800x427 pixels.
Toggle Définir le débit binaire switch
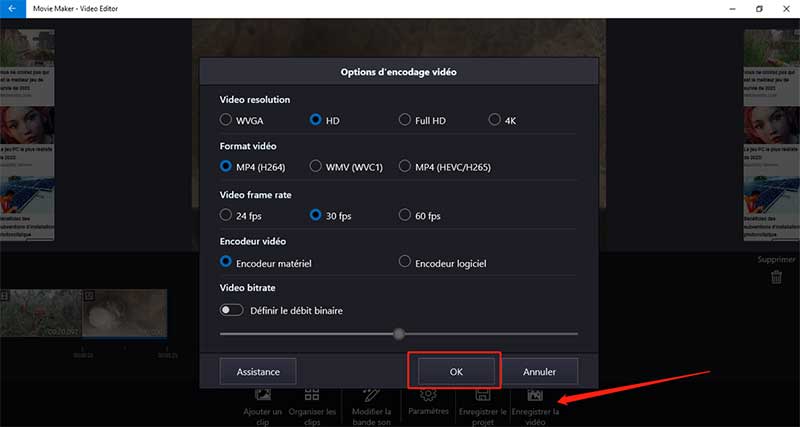(x=232, y=310)
